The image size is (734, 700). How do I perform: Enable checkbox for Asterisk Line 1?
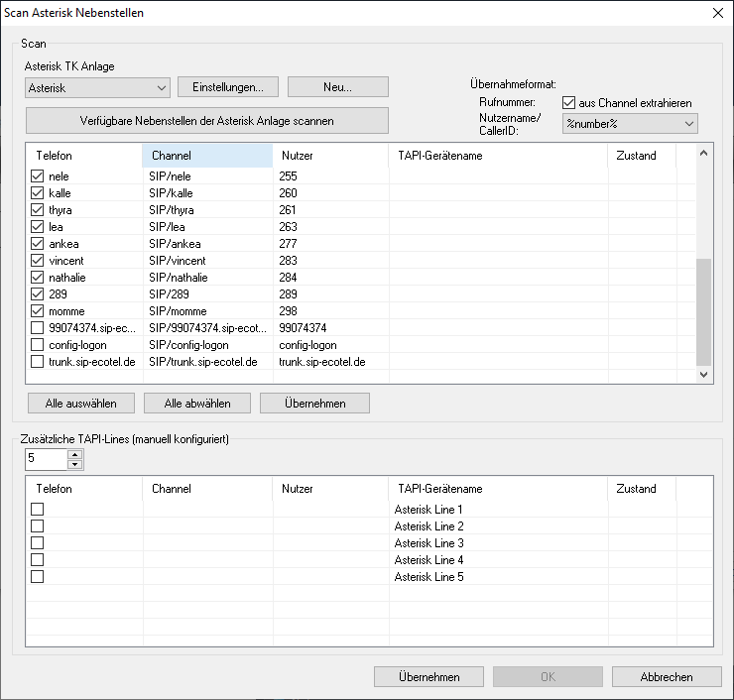(38, 510)
